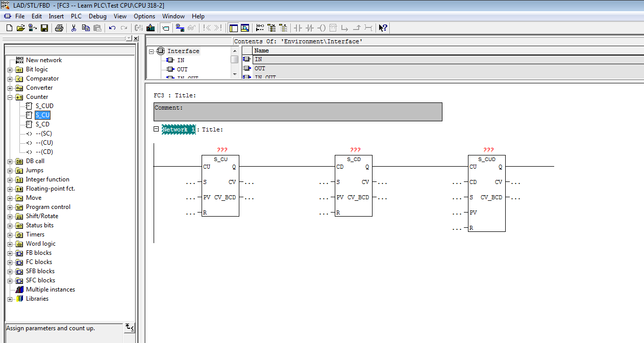Screen dimensions: 644x343
Task: Activate the What's This help pointer
Action: coord(383,28)
